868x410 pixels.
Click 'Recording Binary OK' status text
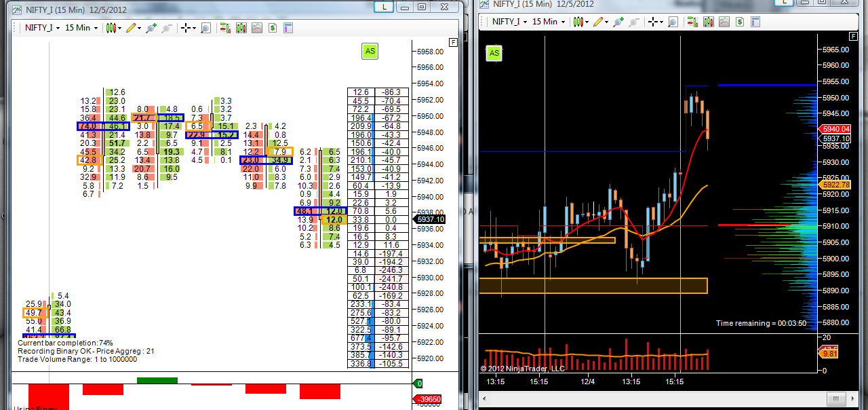[x=55, y=351]
